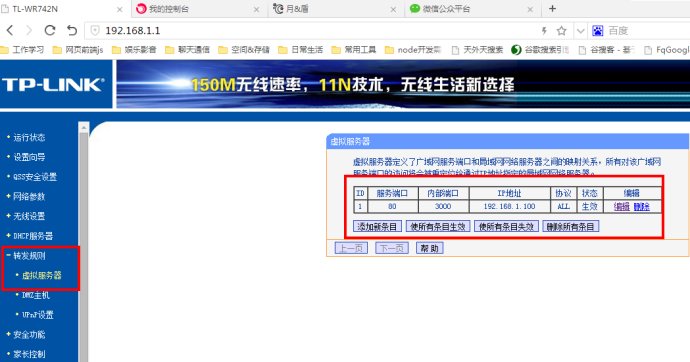This screenshot has width=690, height=362.
Task: Select 虚拟服务器 under 转发规则
Action: [42, 275]
